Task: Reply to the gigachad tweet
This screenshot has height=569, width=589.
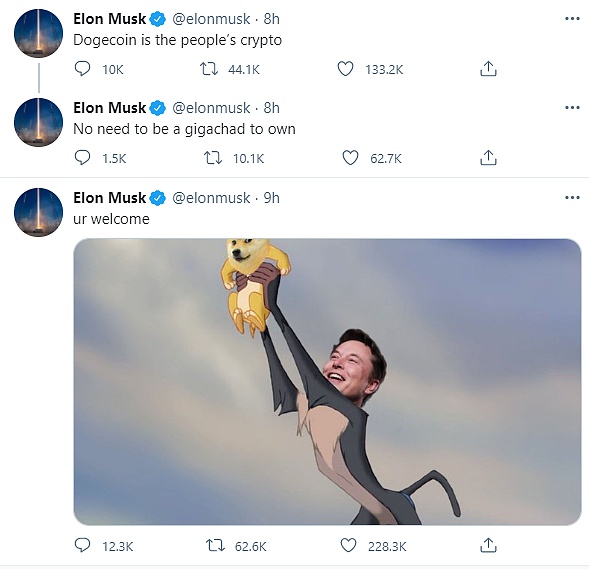Action: [x=82, y=158]
